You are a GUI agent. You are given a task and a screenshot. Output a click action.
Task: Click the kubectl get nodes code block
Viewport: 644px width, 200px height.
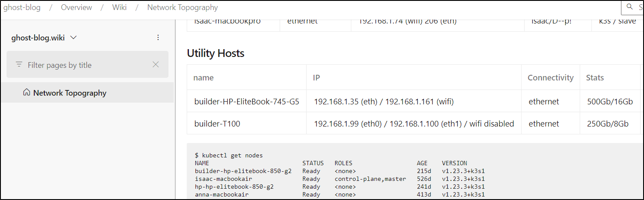tap(415, 172)
